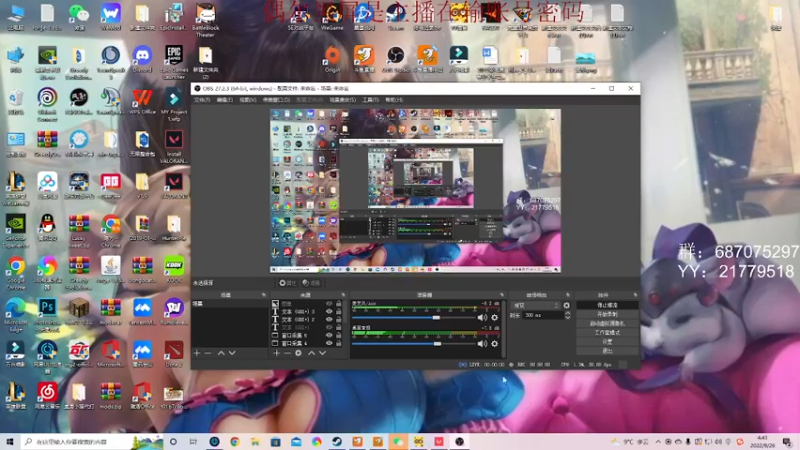This screenshot has width=800, height=450.
Task: Open transition properties gear icon
Action: pyautogui.click(x=566, y=306)
